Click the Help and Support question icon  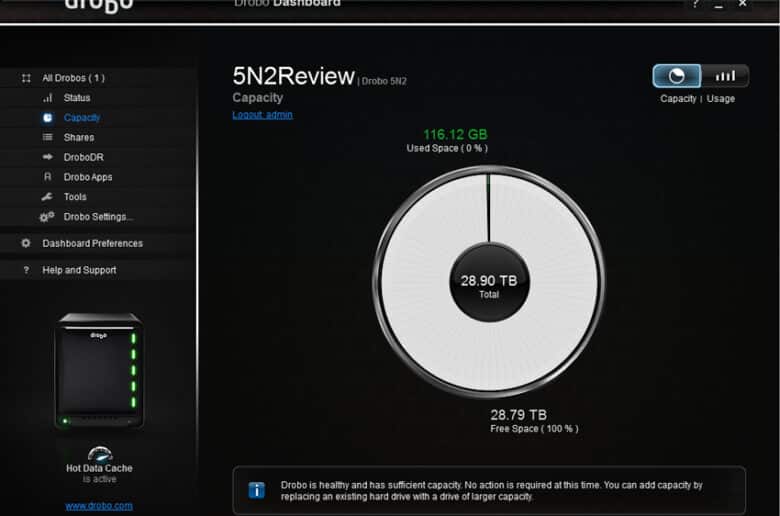pyautogui.click(x=26, y=270)
